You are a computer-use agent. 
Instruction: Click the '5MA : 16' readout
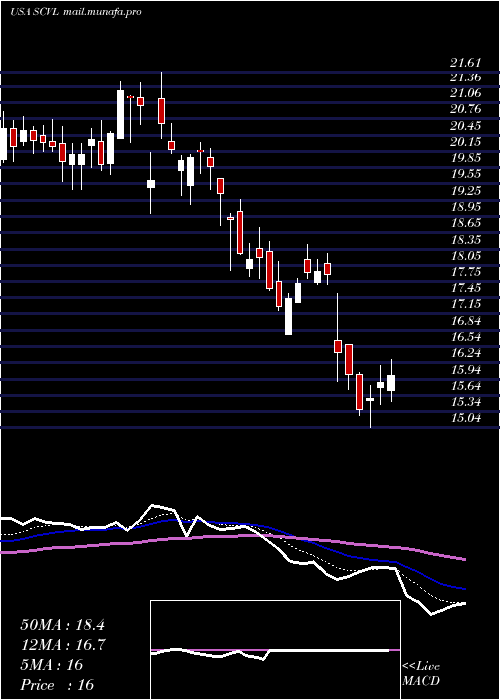pyautogui.click(x=52, y=665)
